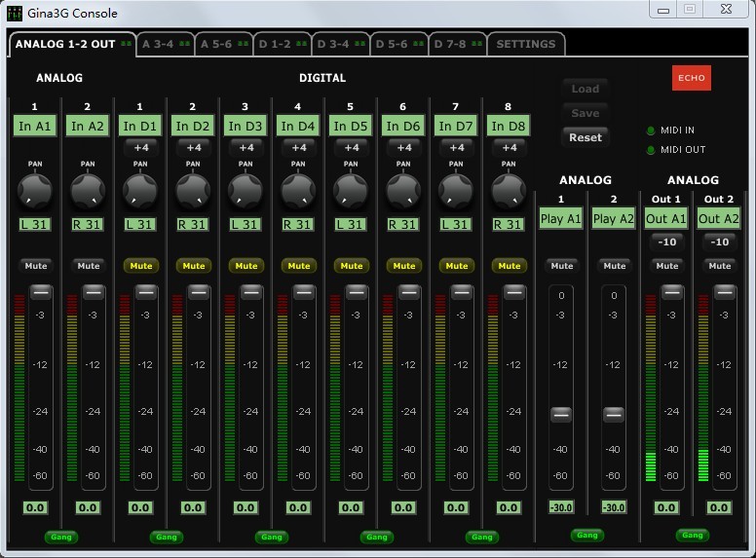Image resolution: width=756 pixels, height=558 pixels.
Task: Toggle Gang for digital inputs D5-D6
Action: [x=377, y=537]
